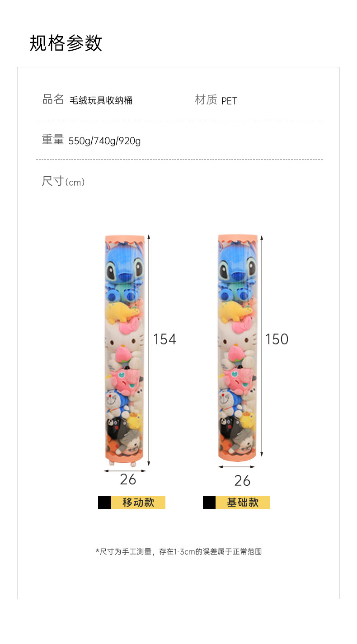Select the 毛绒玩具收纳桶 product name text

[x=101, y=100]
